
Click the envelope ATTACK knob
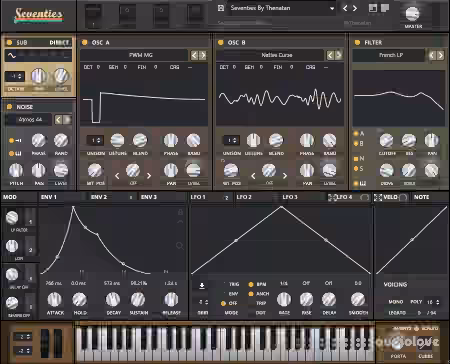54,299
